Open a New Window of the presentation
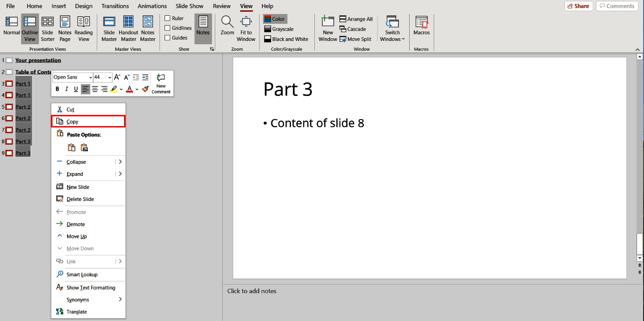Image resolution: width=644 pixels, height=321 pixels. pyautogui.click(x=327, y=29)
